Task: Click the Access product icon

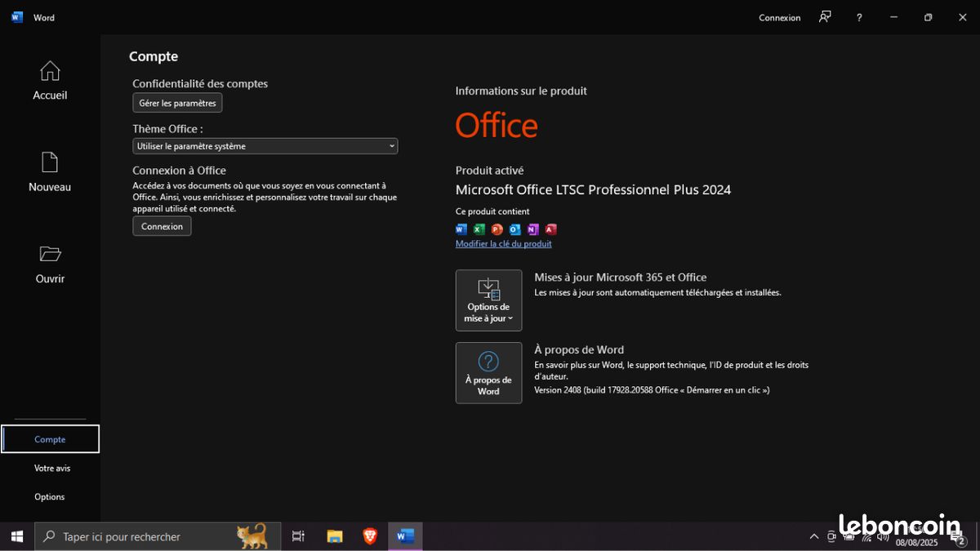Action: click(x=550, y=229)
